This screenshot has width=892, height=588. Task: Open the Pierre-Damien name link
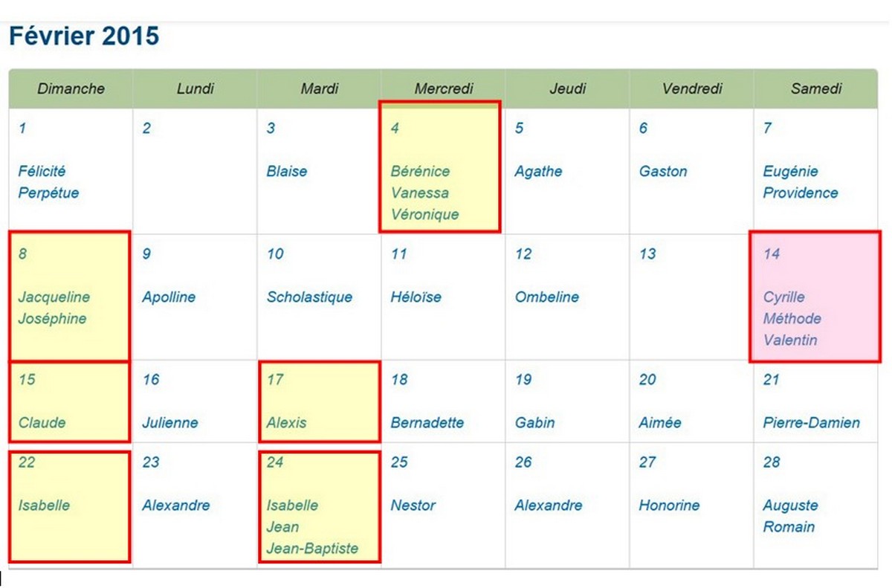(x=811, y=423)
